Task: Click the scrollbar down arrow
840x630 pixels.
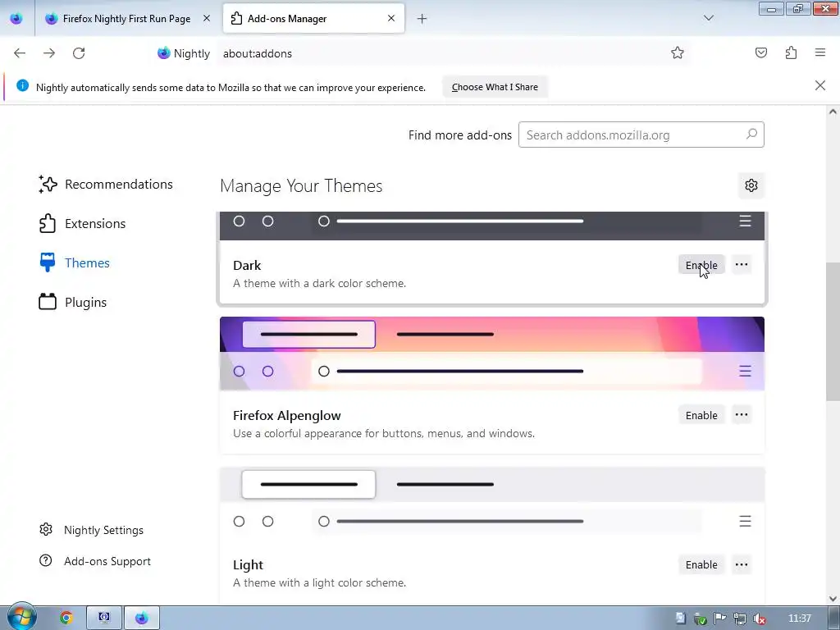Action: 833,598
